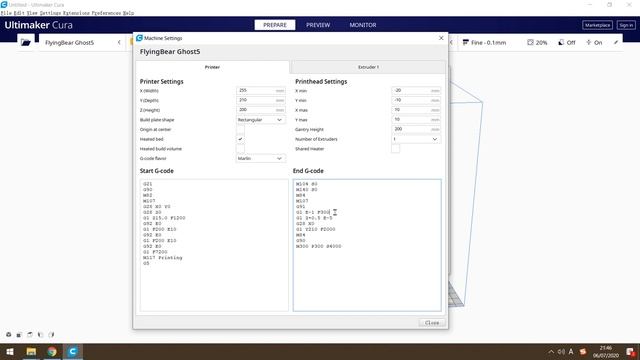Open the Help menu
The height and width of the screenshot is (360, 640).
[128, 13]
